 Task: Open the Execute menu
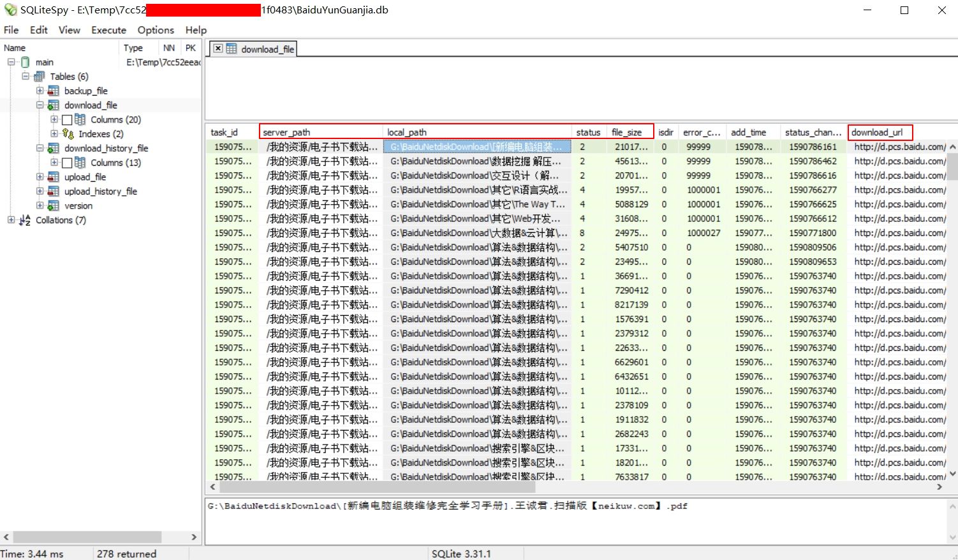pyautogui.click(x=109, y=30)
